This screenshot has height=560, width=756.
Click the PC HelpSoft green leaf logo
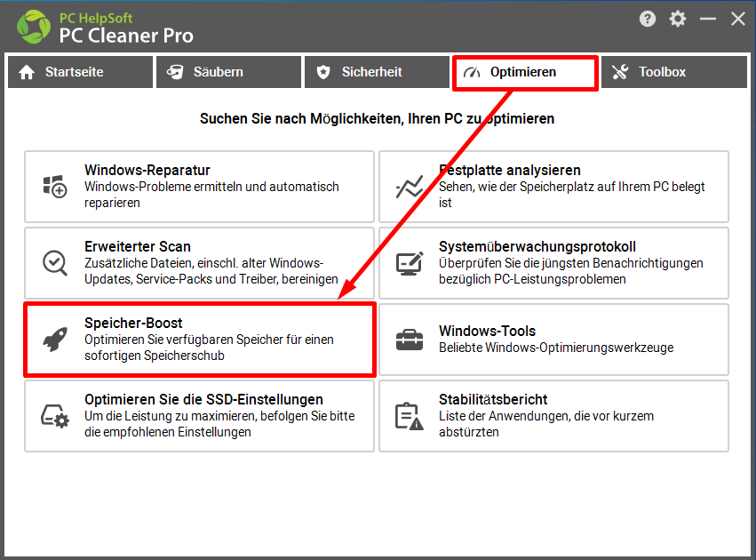coord(33,27)
